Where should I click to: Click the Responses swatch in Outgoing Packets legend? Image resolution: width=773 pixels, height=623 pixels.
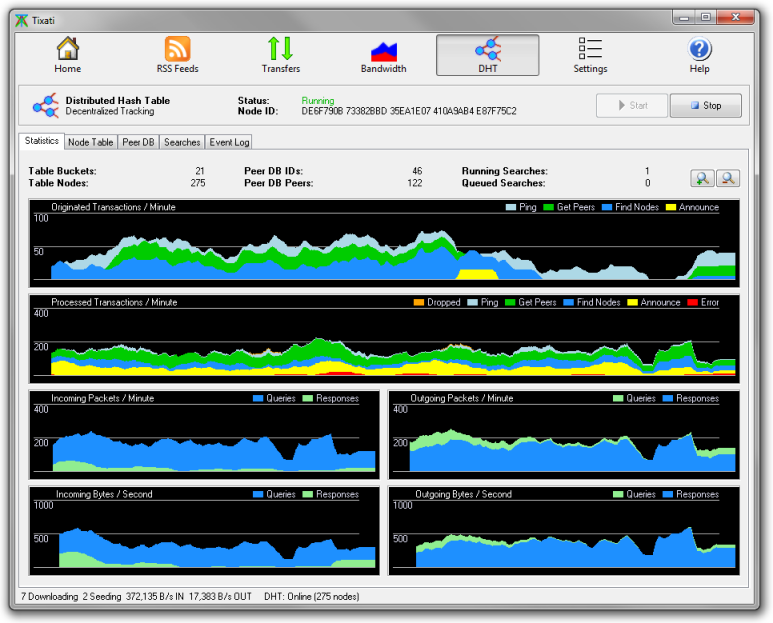coord(668,398)
